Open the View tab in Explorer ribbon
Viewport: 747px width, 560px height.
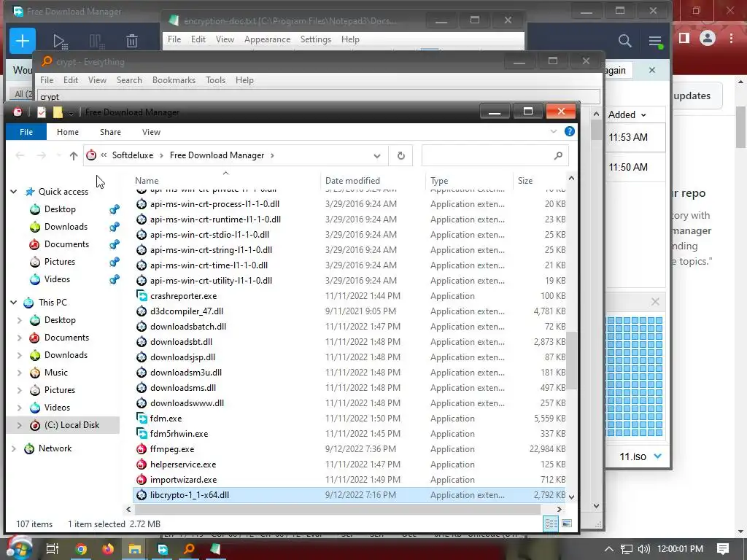[x=151, y=132]
